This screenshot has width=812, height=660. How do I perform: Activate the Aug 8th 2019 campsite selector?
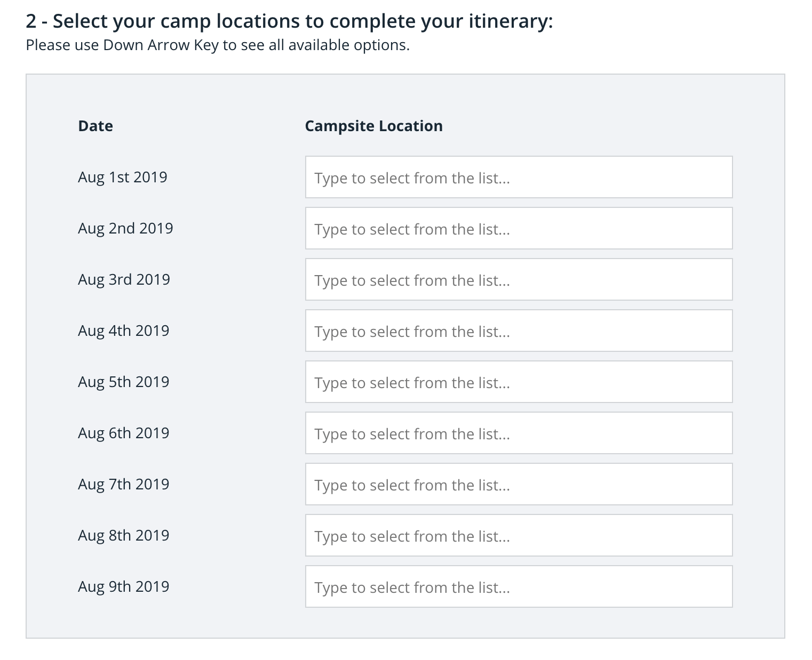tap(519, 535)
